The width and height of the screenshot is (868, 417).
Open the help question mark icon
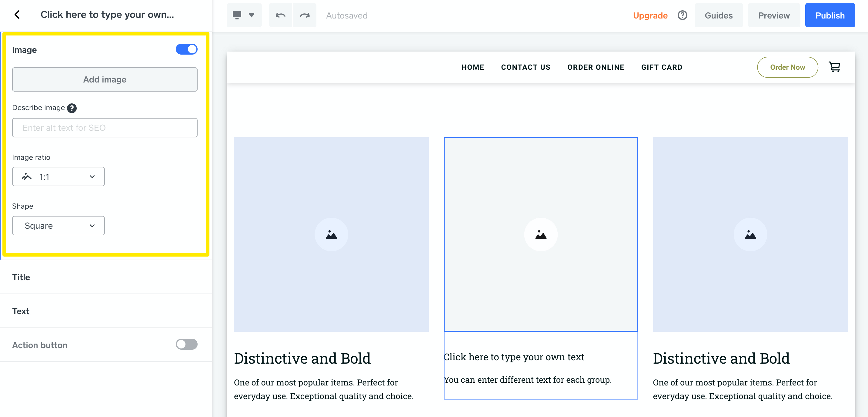pos(682,15)
